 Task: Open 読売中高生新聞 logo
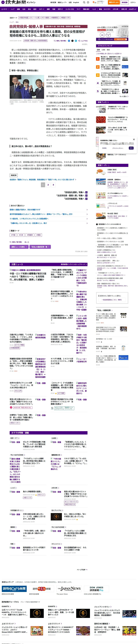tap(42, 589)
